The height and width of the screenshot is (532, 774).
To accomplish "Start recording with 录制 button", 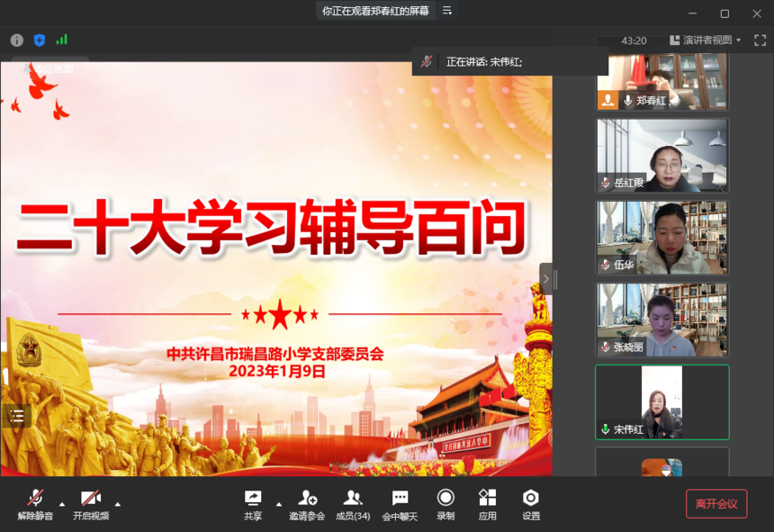I will click(445, 503).
